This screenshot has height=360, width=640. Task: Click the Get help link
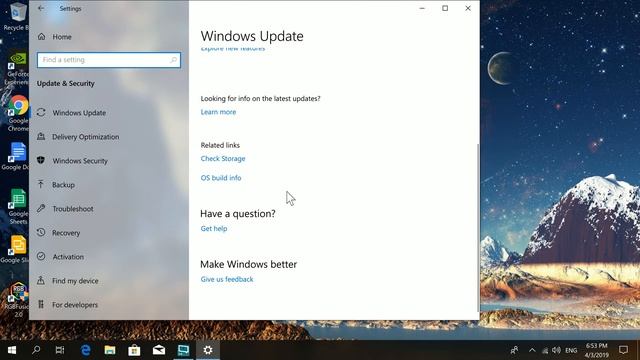click(x=214, y=229)
